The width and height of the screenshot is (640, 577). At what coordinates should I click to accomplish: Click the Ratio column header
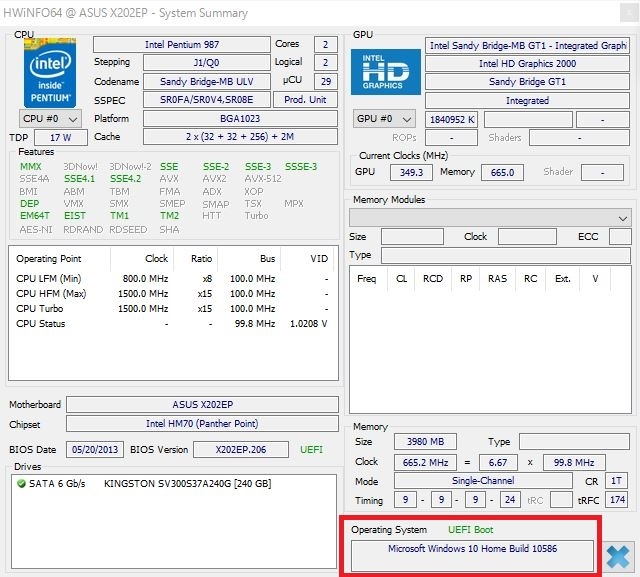[196, 259]
